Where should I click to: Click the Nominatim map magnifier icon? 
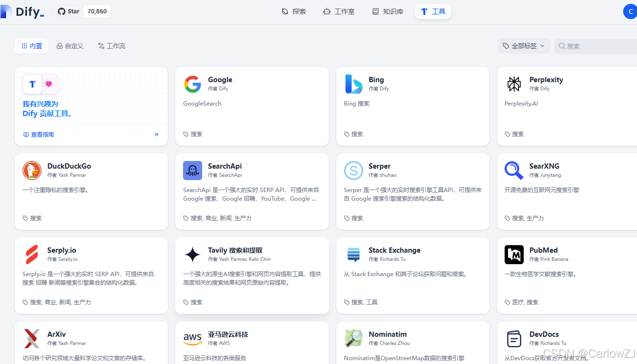pos(354,339)
